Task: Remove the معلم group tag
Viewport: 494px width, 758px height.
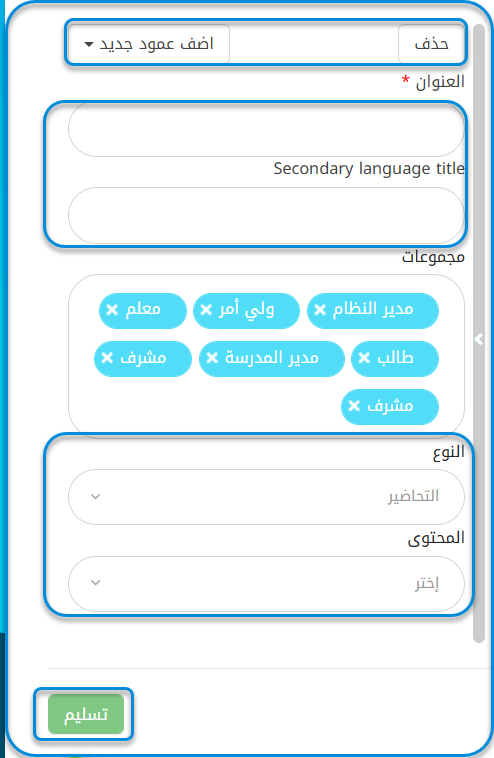Action: [112, 310]
